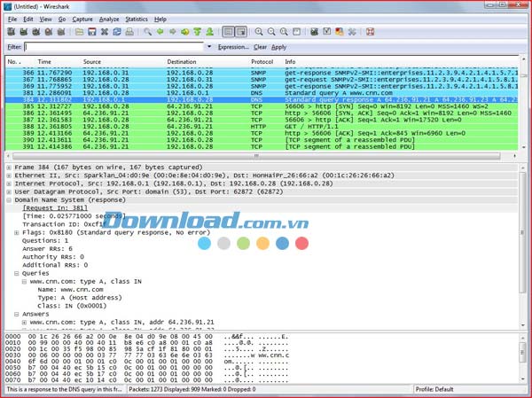Viewport: 532px width, 398px height.
Task: Zoom out packet text icon
Action: point(271,32)
